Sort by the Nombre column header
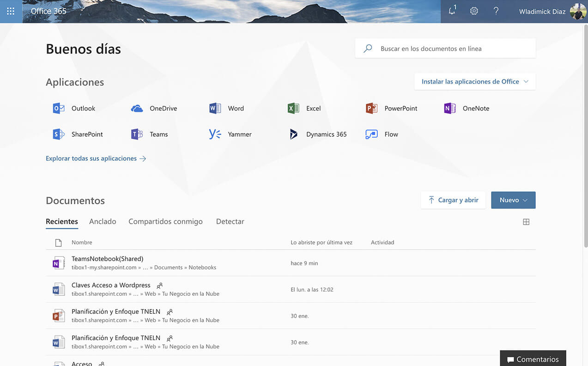The height and width of the screenshot is (366, 588). (82, 242)
